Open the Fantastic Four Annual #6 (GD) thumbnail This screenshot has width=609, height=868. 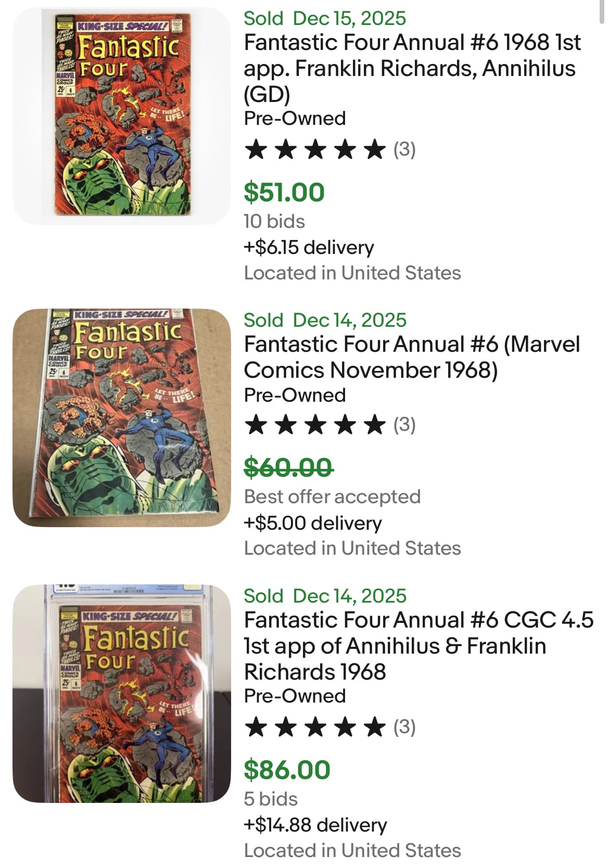click(121, 116)
